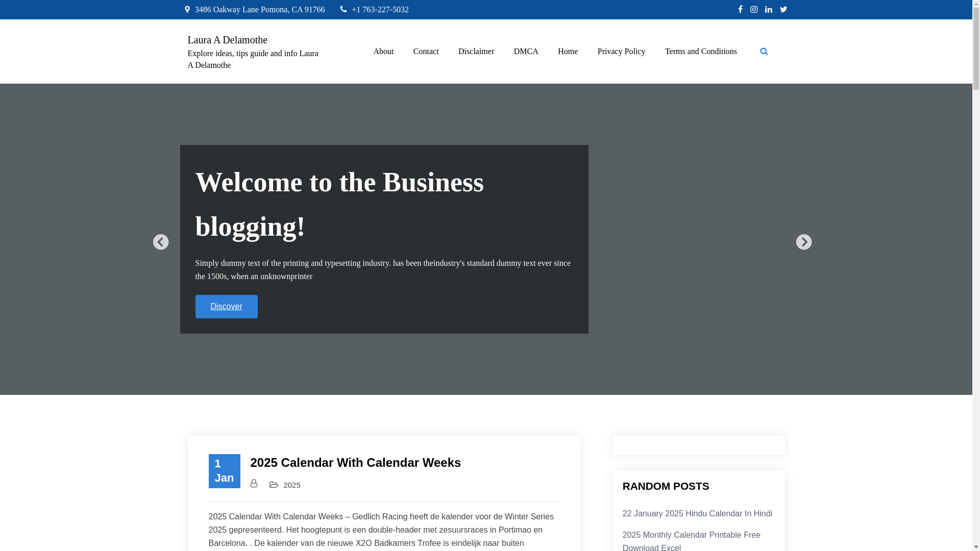The height and width of the screenshot is (551, 980).
Task: Open post 2025 Calendar With Calendar Weeks
Action: (x=355, y=463)
